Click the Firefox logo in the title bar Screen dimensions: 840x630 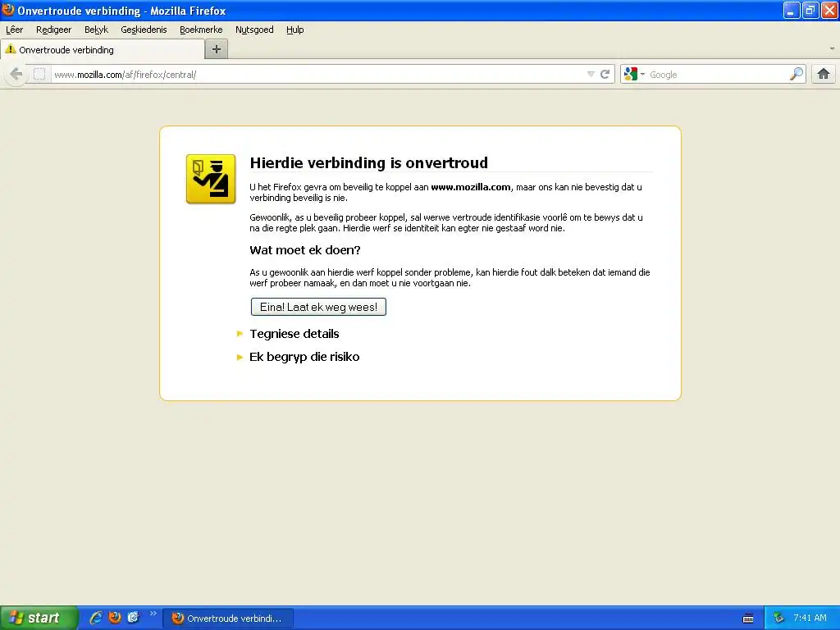coord(8,10)
